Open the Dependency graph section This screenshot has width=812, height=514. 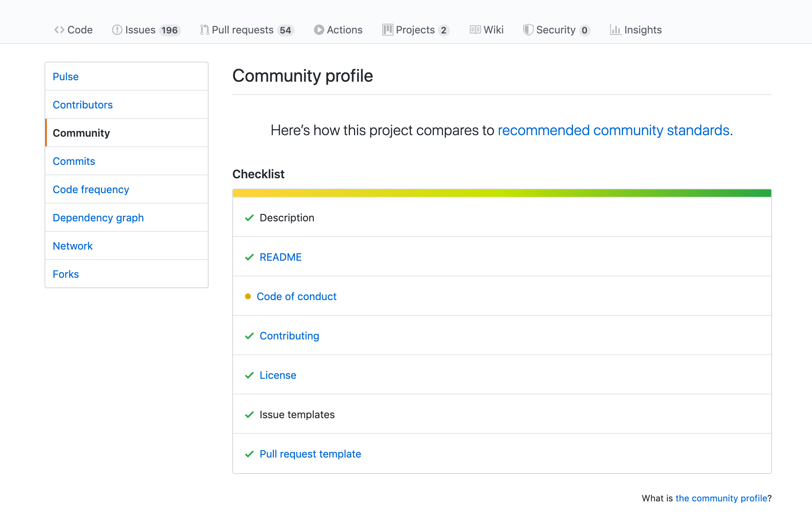pyautogui.click(x=98, y=217)
